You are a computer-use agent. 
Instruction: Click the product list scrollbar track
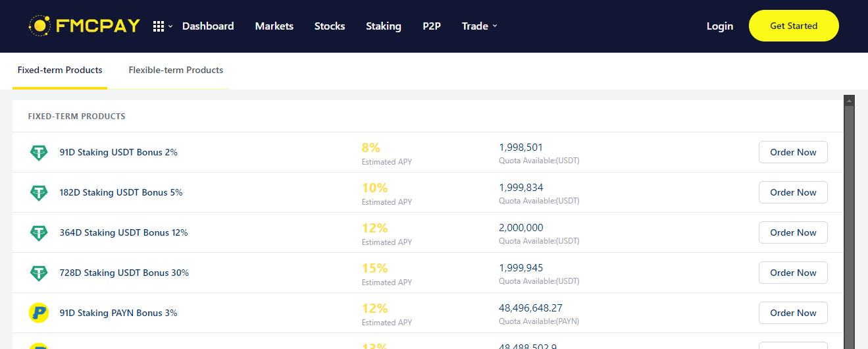849,227
